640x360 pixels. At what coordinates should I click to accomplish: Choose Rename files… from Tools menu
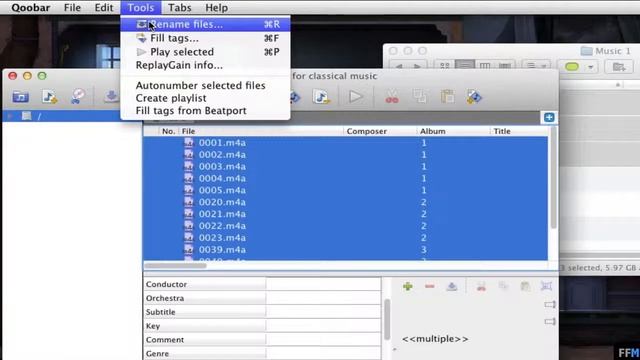205,24
